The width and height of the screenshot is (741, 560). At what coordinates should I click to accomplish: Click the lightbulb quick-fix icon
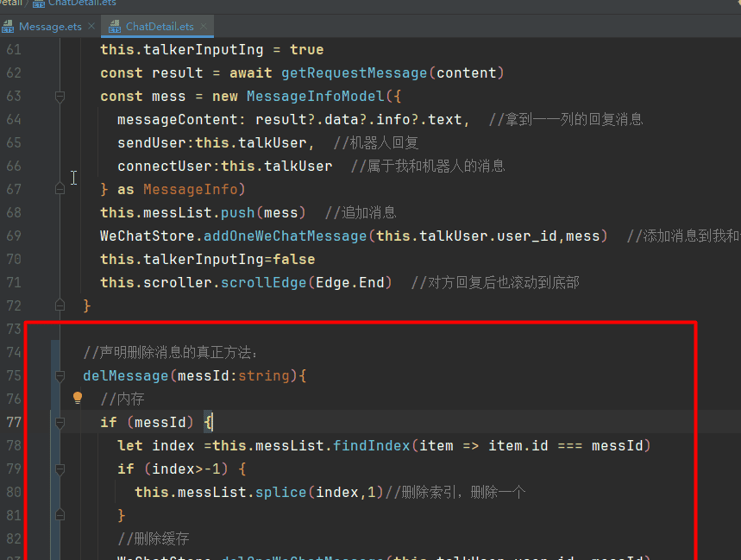coord(78,398)
